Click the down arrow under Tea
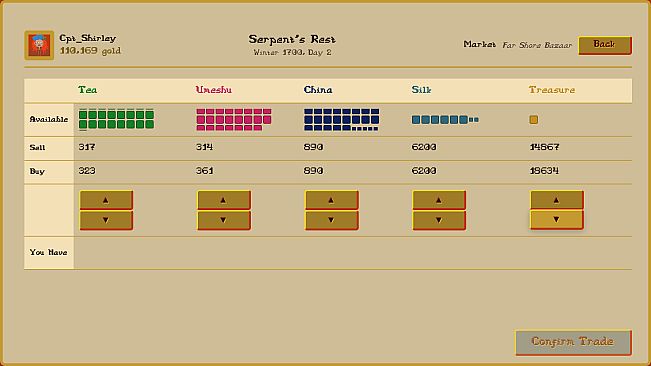This screenshot has width=651, height=366. tap(106, 220)
